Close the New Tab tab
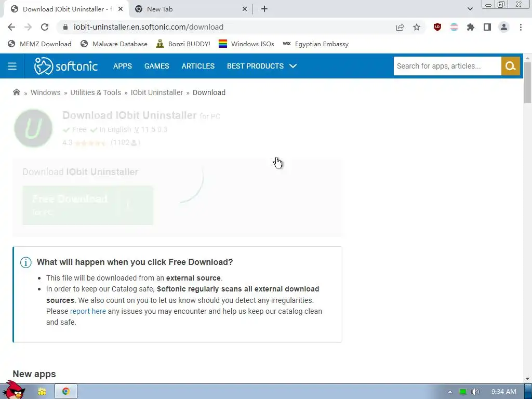Image resolution: width=532 pixels, height=399 pixels. (x=245, y=9)
